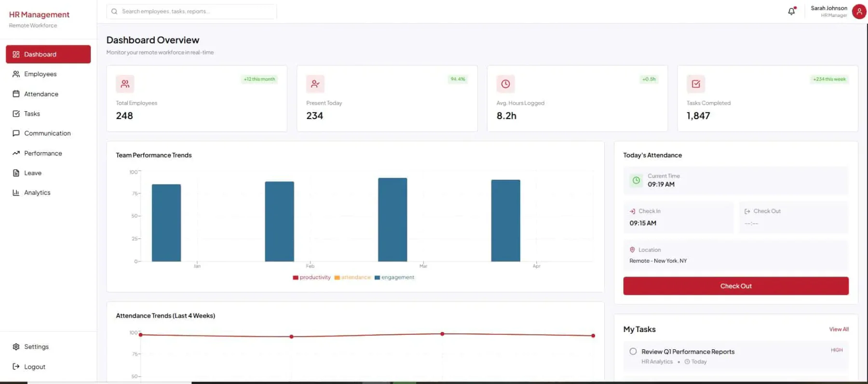This screenshot has width=868, height=384.
Task: Click the Mar bar in Team Performance Trends
Action: pos(393,220)
